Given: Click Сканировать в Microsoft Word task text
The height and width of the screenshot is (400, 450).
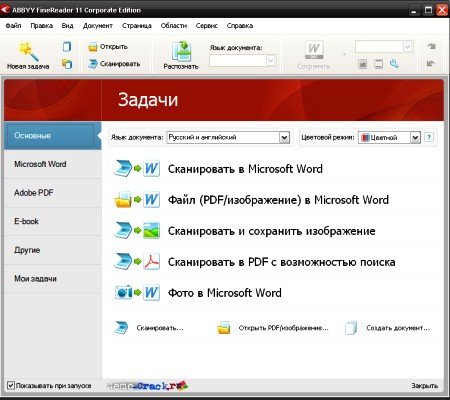Looking at the screenshot, I should point(245,169).
